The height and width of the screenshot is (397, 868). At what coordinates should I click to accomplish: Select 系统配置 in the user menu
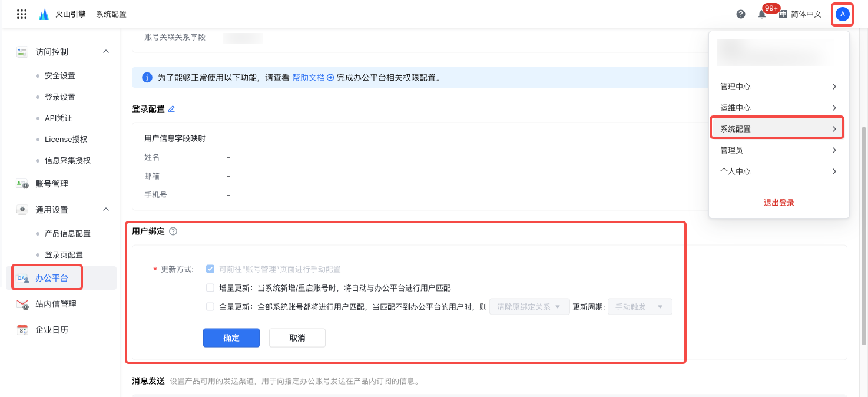[778, 129]
